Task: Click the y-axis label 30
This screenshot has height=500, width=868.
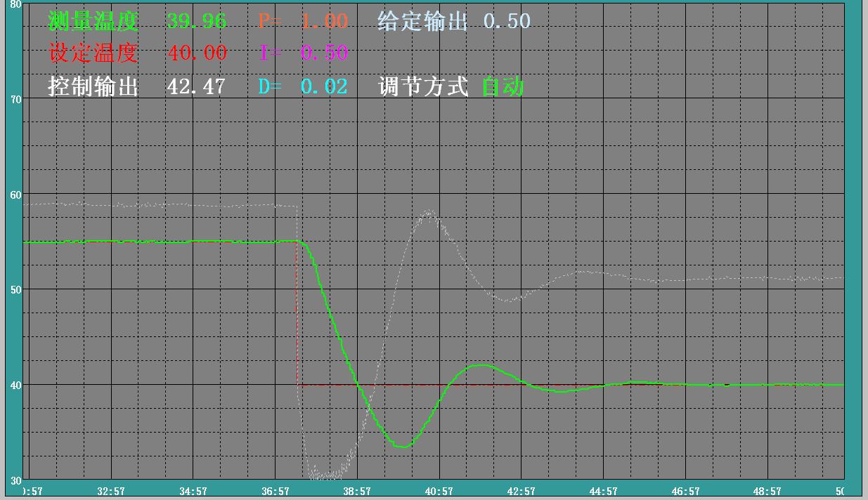Action: click(x=15, y=480)
